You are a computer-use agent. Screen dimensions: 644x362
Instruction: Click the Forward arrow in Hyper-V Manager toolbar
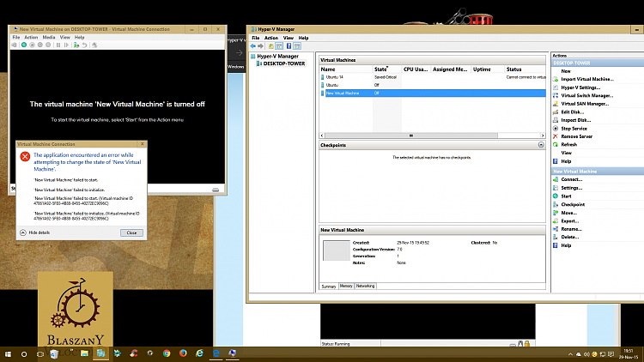pyautogui.click(x=260, y=46)
